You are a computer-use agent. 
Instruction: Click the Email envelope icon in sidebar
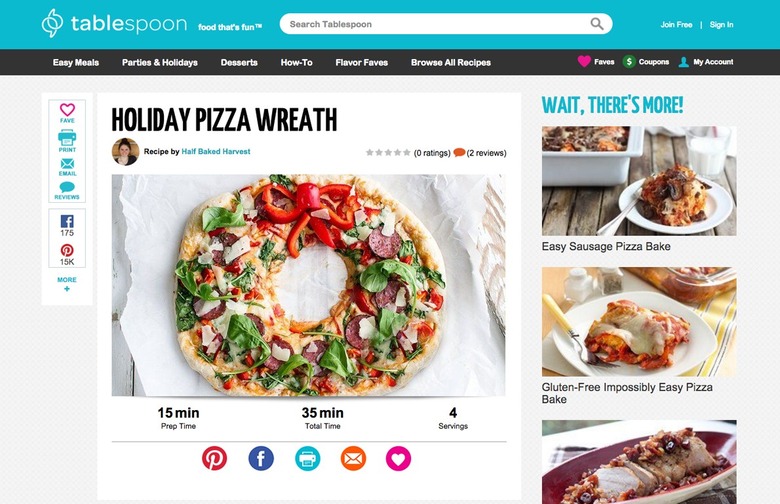pos(67,164)
